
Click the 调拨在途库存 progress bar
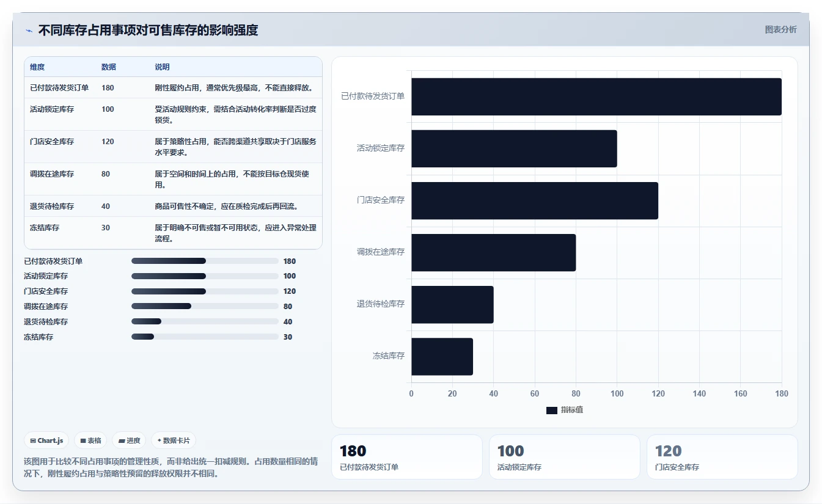point(205,306)
